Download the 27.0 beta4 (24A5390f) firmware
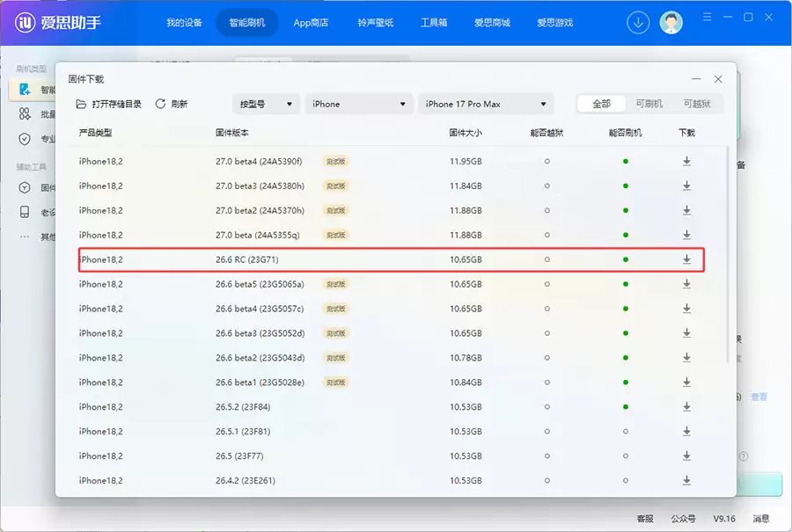Viewport: 792px width, 532px height. 686,161
